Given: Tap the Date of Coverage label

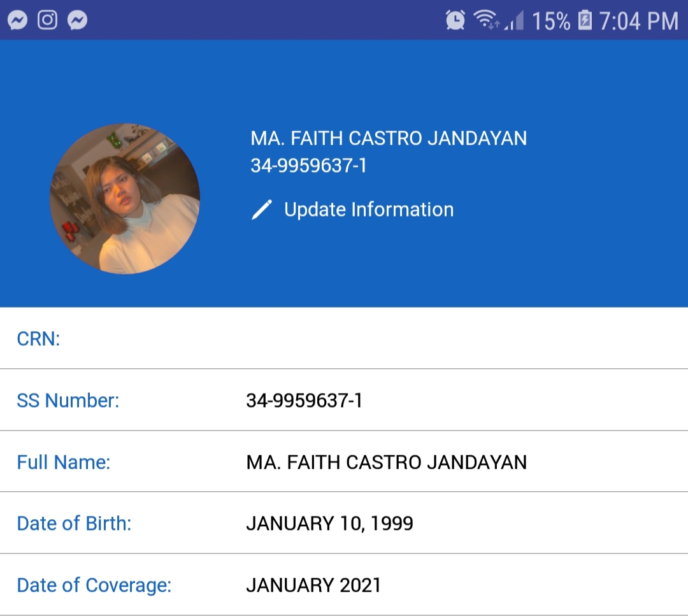Looking at the screenshot, I should point(94,585).
